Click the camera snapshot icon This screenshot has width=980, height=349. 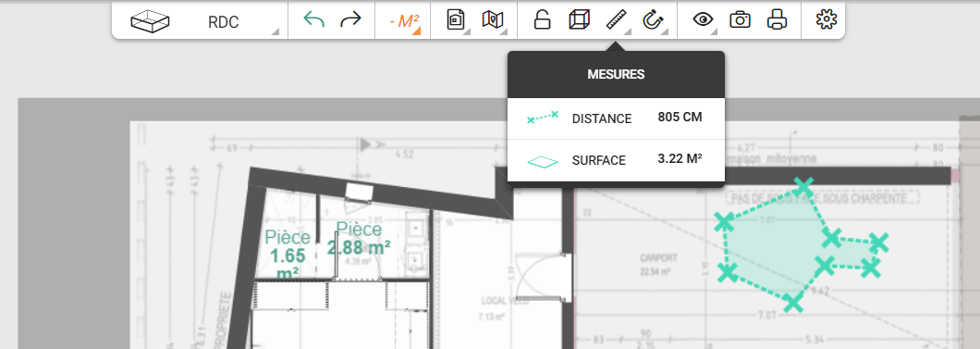pyautogui.click(x=740, y=20)
